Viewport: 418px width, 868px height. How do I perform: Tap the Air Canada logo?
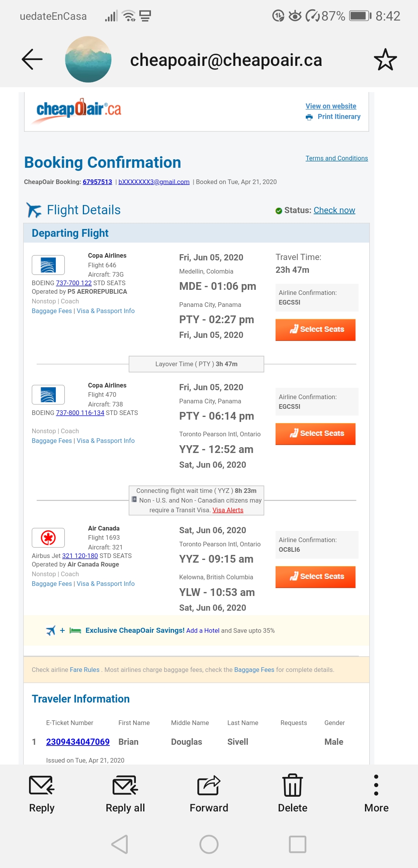(48, 537)
